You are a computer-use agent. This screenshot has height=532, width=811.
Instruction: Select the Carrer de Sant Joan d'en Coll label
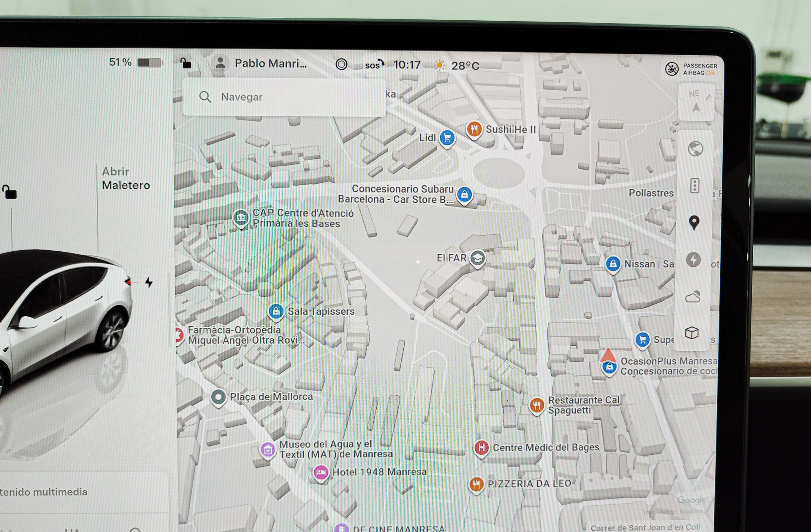point(645,527)
